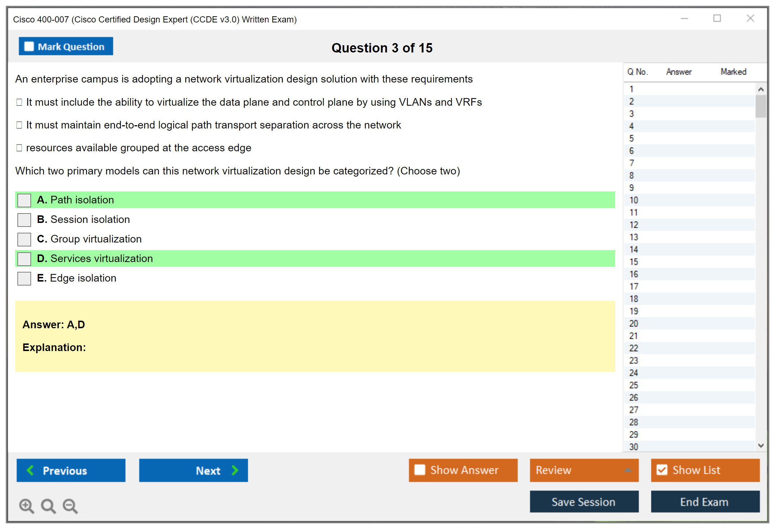This screenshot has height=532, width=778.
Task: Click the Save Session button
Action: point(584,502)
